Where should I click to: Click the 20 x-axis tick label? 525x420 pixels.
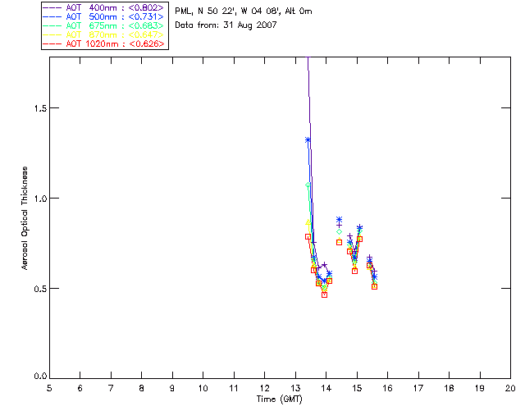pos(510,388)
